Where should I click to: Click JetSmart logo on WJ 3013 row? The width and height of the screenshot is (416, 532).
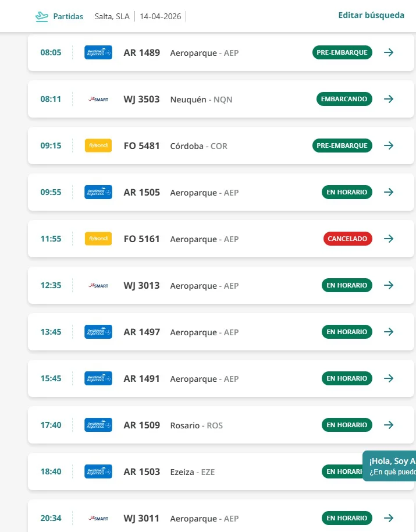point(98,285)
